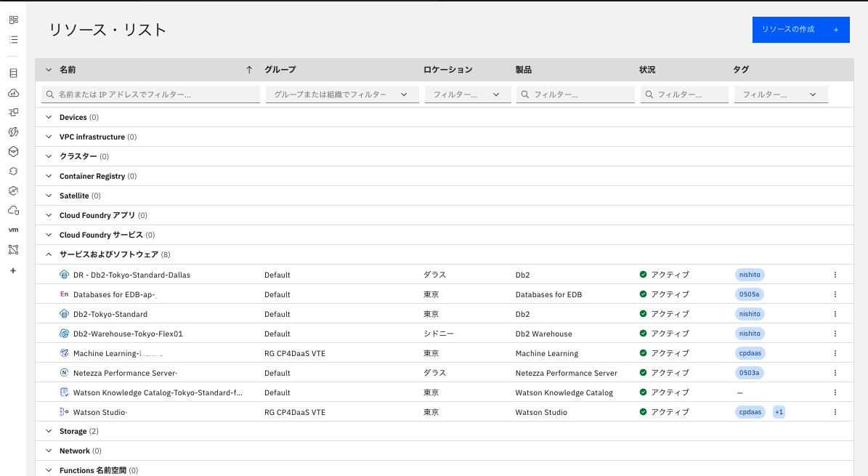
Task: Open the Db2-Warehouse-Tokyo-Flex01 resource
Action: (128, 334)
